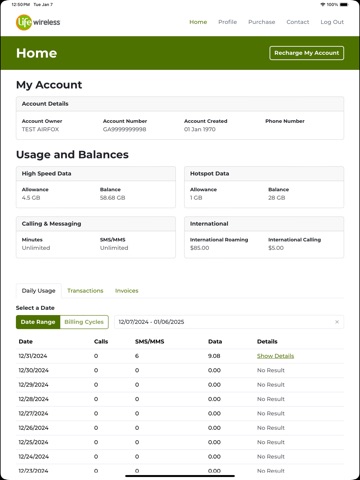Switch to Billing Cycles option
Screen dimensions: 360x480
pos(84,322)
